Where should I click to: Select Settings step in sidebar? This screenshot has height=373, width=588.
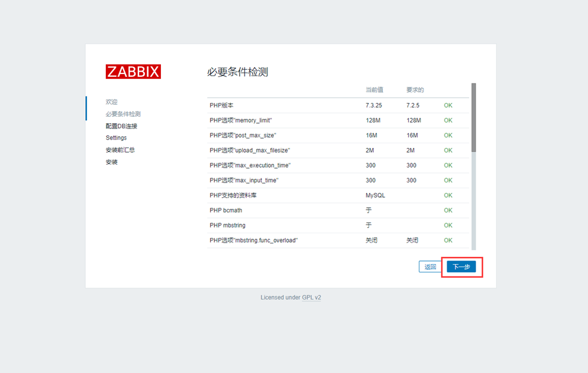[x=116, y=138]
